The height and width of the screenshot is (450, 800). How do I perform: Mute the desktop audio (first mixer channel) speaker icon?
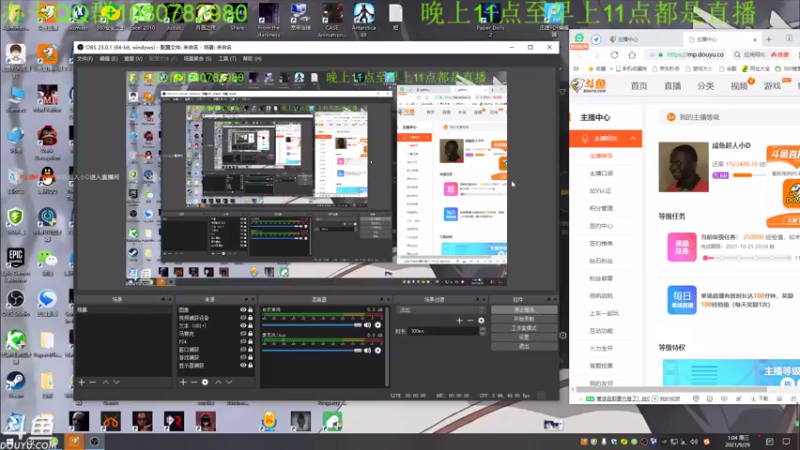tap(367, 325)
